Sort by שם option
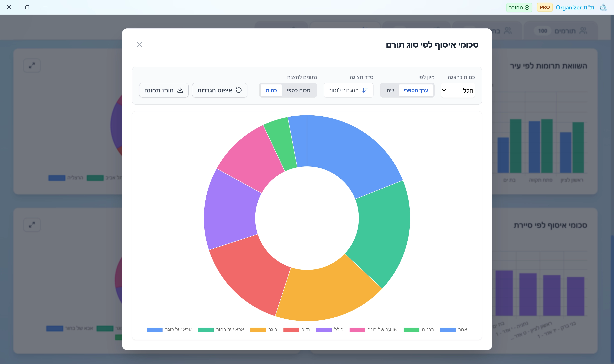 pyautogui.click(x=390, y=90)
